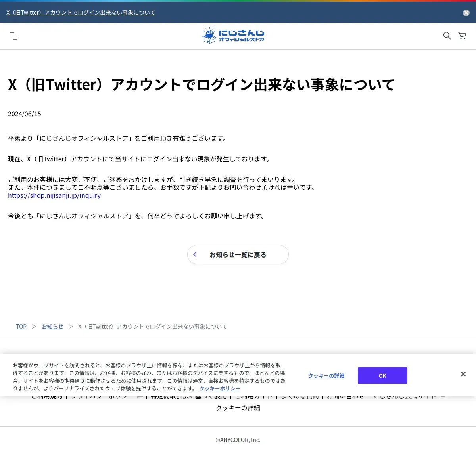Click the date 2024/06/15
The height and width of the screenshot is (453, 476).
coord(25,114)
